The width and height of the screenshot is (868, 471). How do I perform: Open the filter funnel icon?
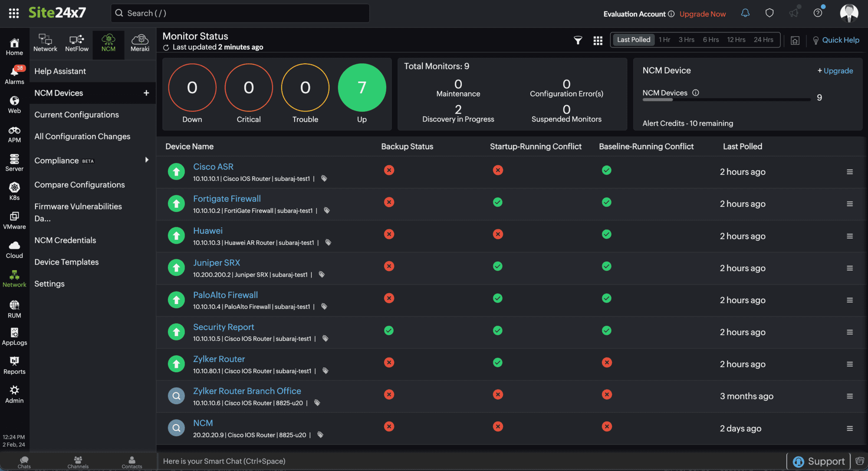coord(578,40)
